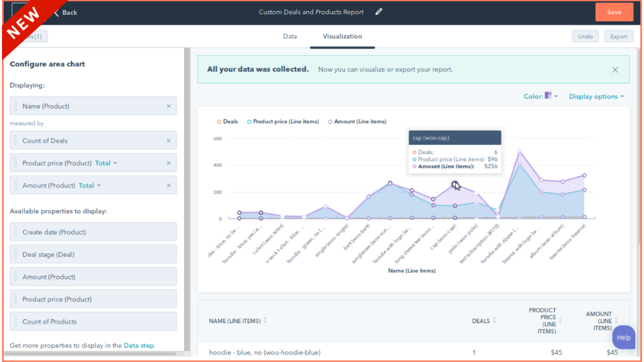Add Deal stage (Deal) available property

click(x=93, y=255)
